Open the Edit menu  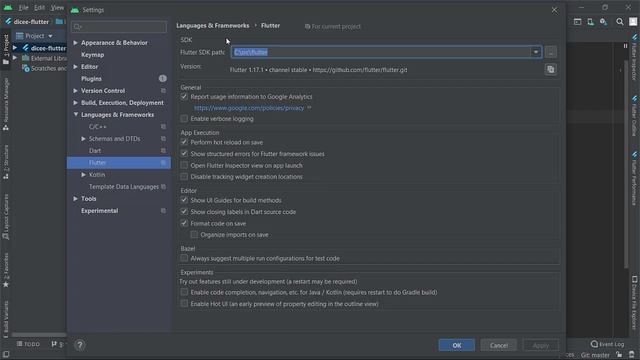coord(40,8)
